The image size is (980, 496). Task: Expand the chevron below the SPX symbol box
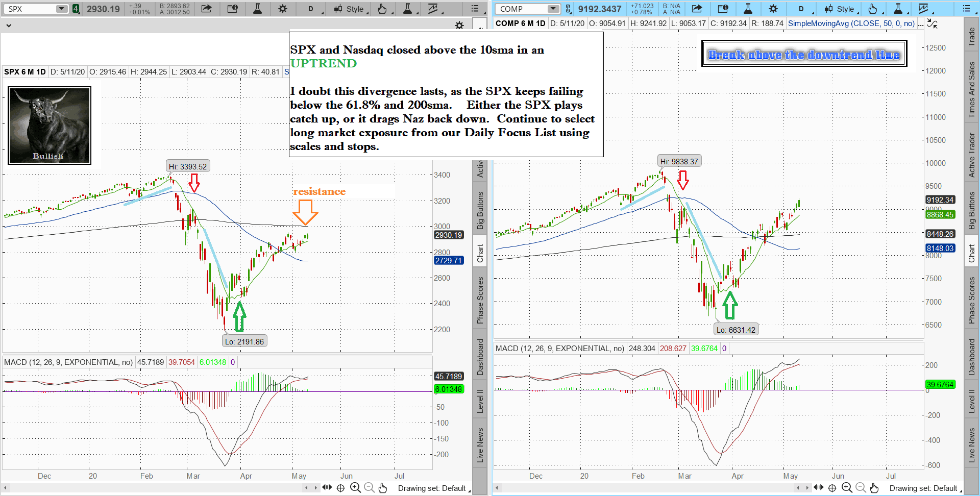(9, 25)
